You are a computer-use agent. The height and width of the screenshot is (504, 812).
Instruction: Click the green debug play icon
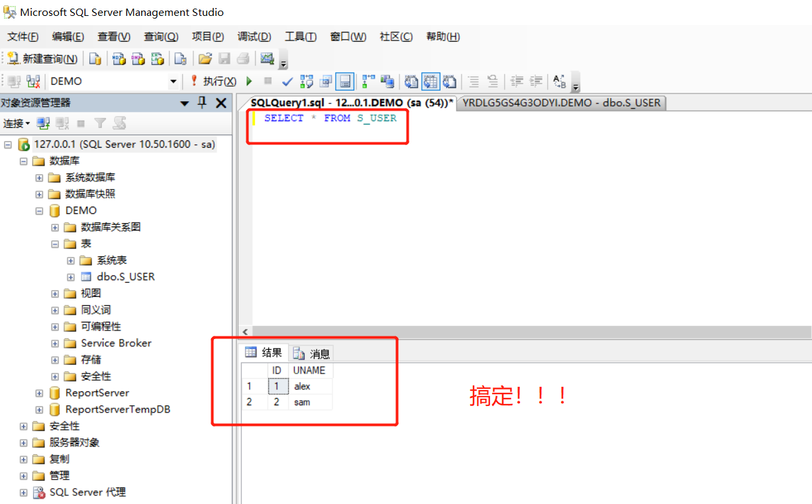coord(250,81)
